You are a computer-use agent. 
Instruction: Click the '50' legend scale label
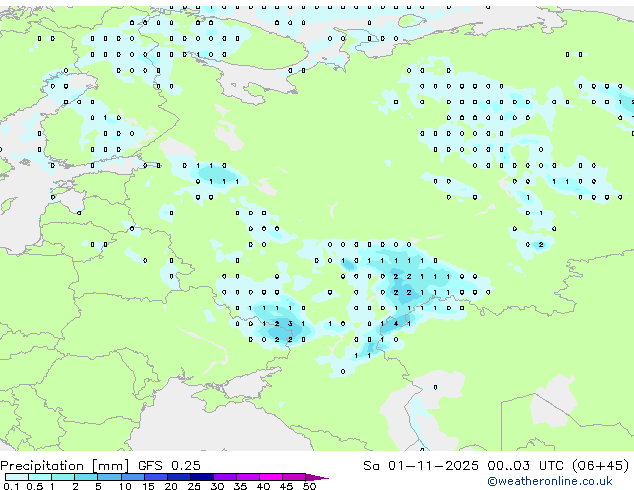(x=309, y=486)
